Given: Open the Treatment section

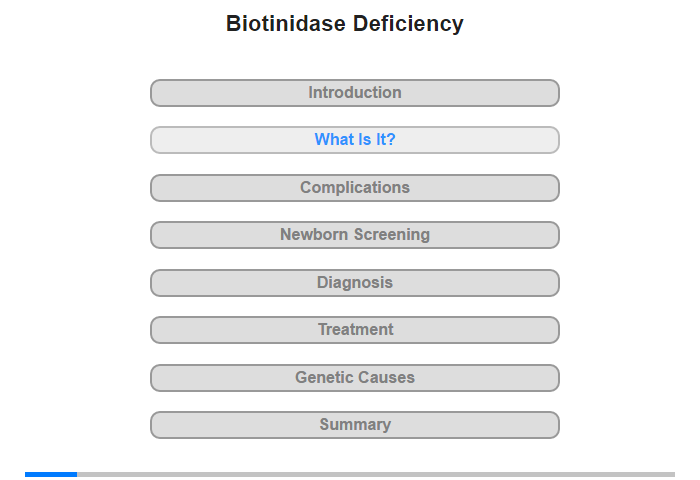Looking at the screenshot, I should [354, 330].
